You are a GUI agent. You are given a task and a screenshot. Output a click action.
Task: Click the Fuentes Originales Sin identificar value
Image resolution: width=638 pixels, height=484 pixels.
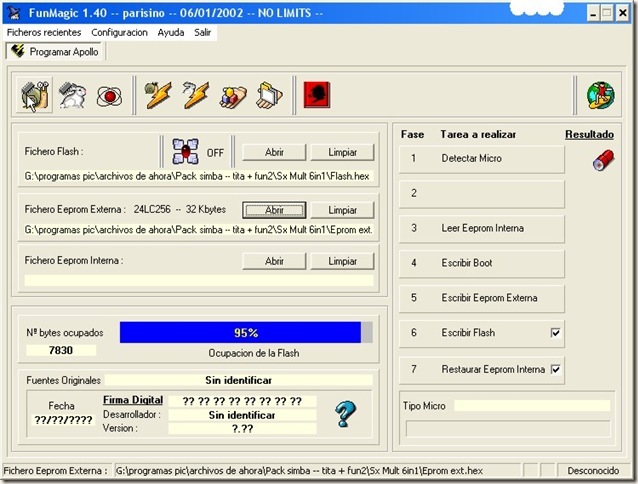coord(238,380)
